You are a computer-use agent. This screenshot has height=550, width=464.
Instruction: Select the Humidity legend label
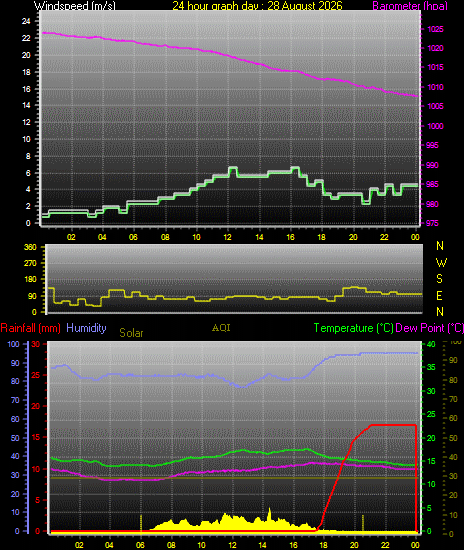[86, 328]
